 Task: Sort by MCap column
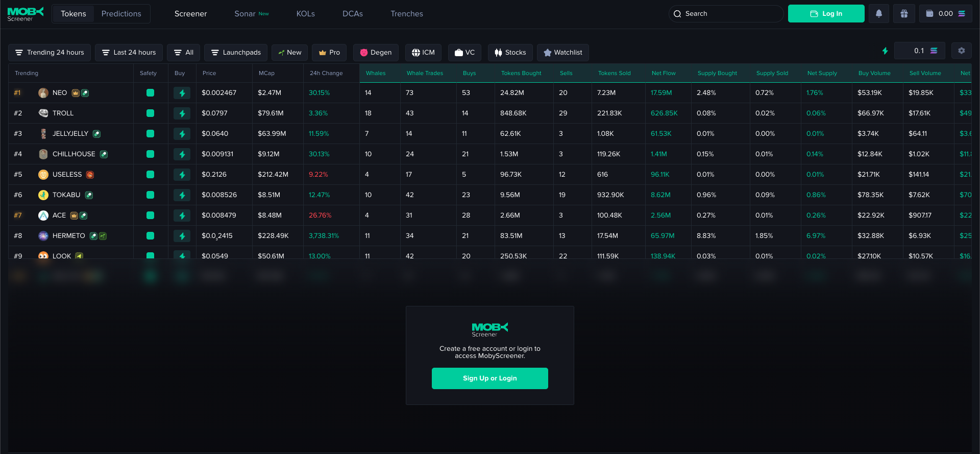coord(266,73)
